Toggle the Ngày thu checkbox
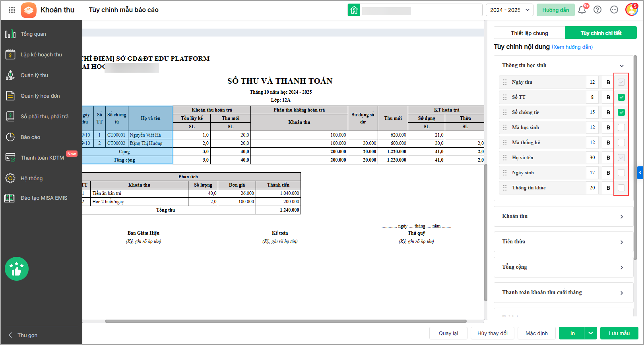The image size is (644, 345). point(621,82)
